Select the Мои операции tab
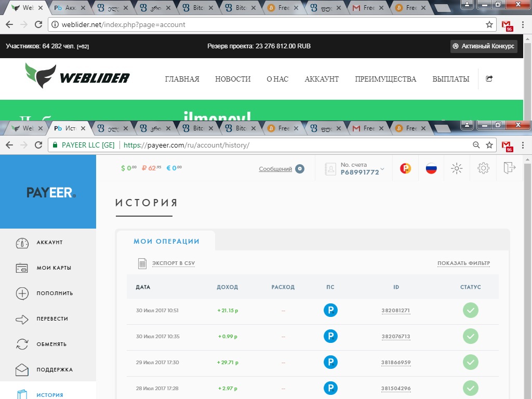532x399 pixels. tap(166, 242)
